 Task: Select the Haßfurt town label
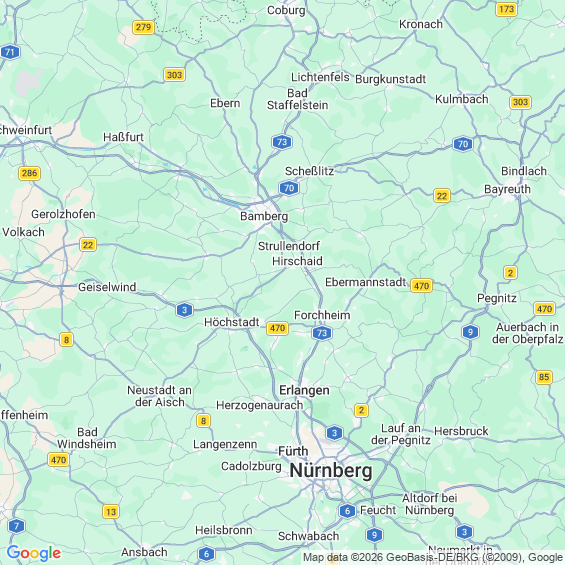(x=124, y=137)
